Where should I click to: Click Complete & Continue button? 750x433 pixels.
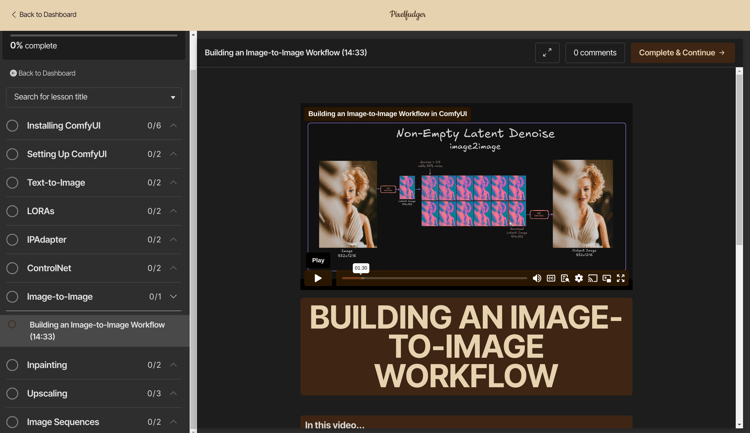click(682, 53)
